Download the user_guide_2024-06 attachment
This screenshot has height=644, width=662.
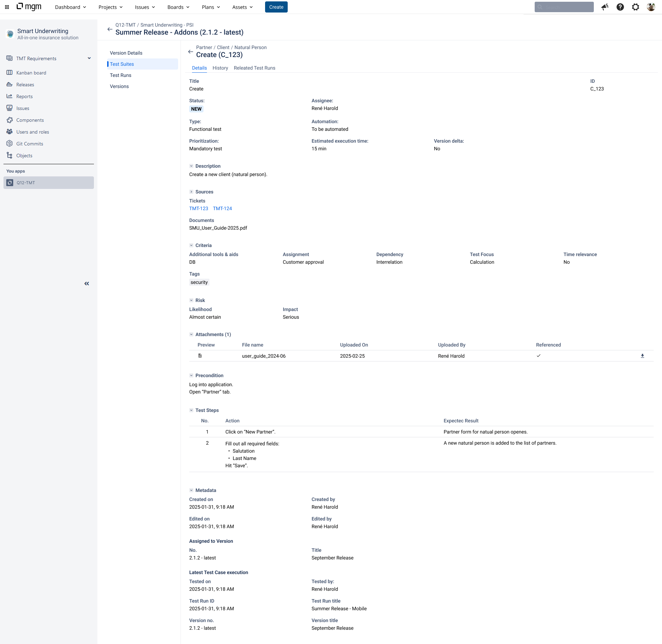(x=643, y=356)
